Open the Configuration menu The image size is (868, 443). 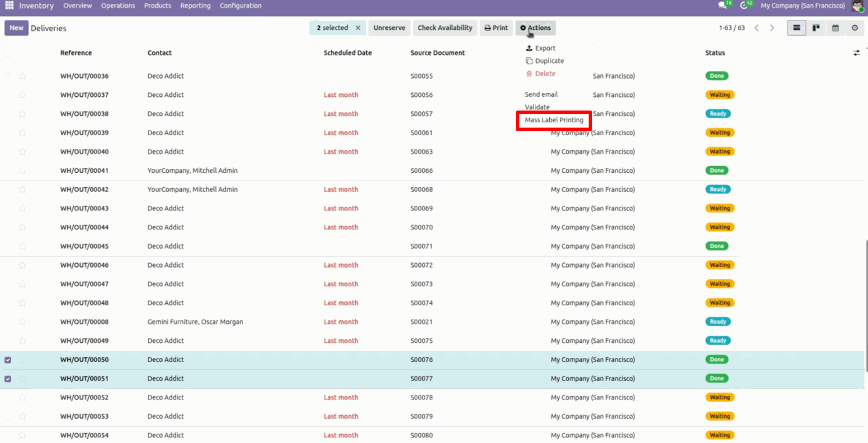(241, 6)
